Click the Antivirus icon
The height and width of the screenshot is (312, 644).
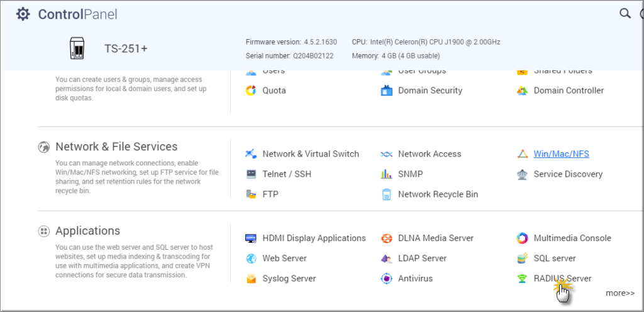(x=387, y=279)
